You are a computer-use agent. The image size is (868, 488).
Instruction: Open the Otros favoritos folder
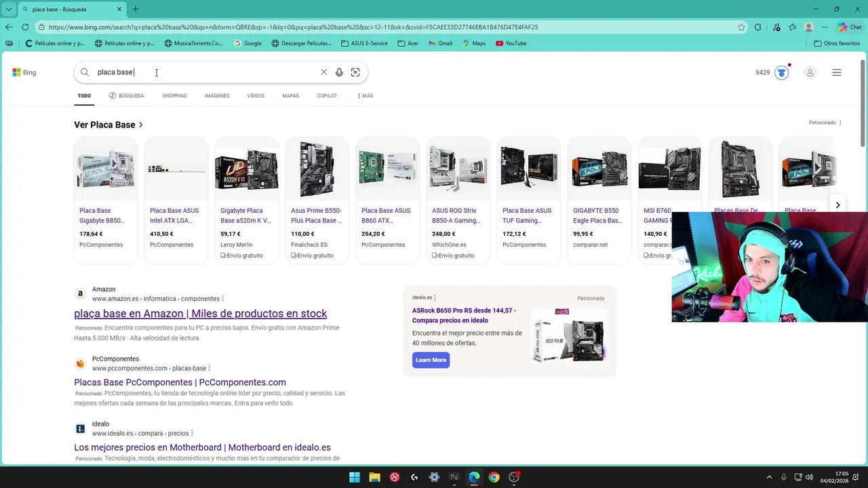[836, 43]
